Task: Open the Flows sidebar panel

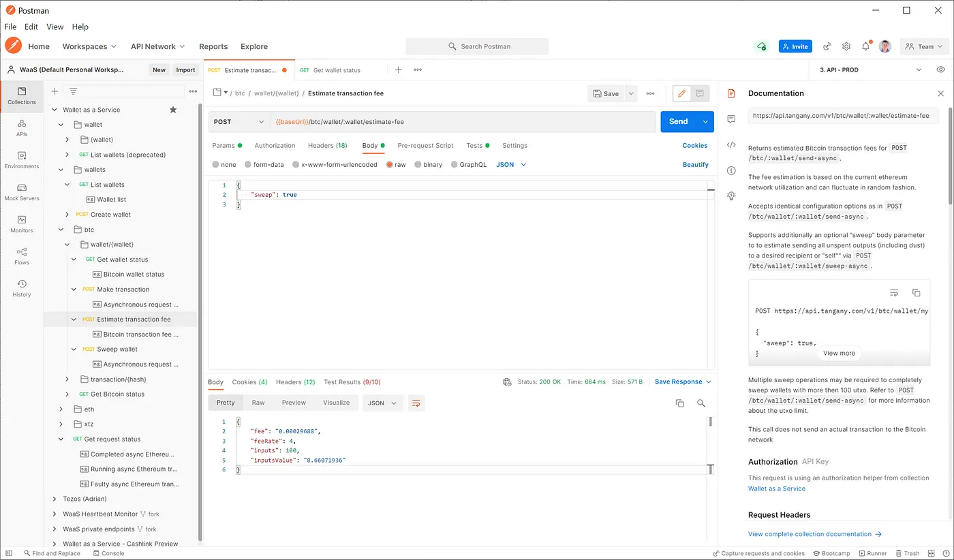Action: 22,256
